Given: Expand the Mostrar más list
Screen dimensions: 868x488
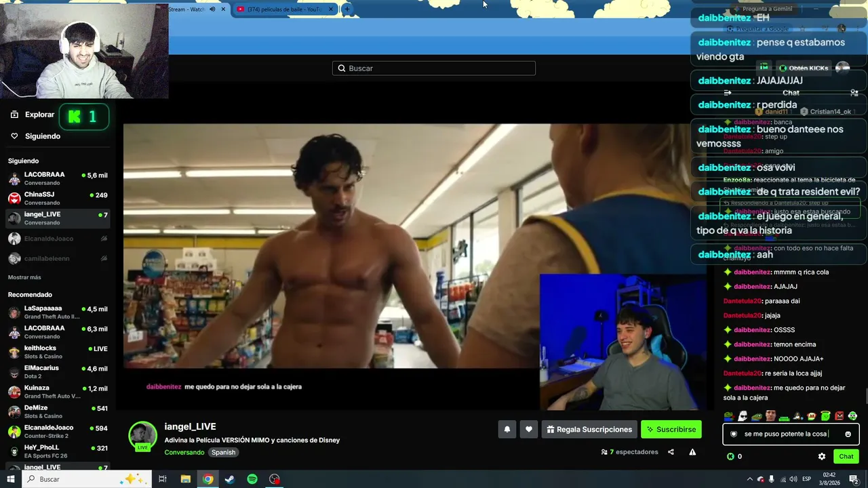Looking at the screenshot, I should [24, 277].
